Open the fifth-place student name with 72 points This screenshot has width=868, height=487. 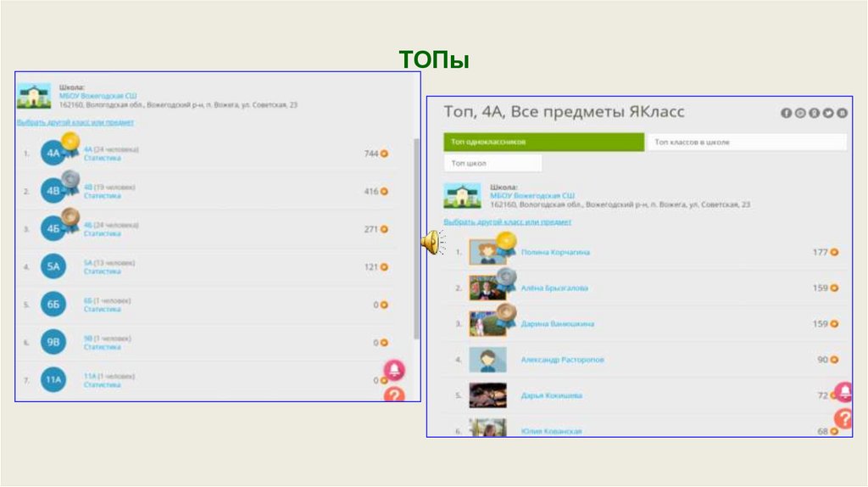click(x=551, y=395)
